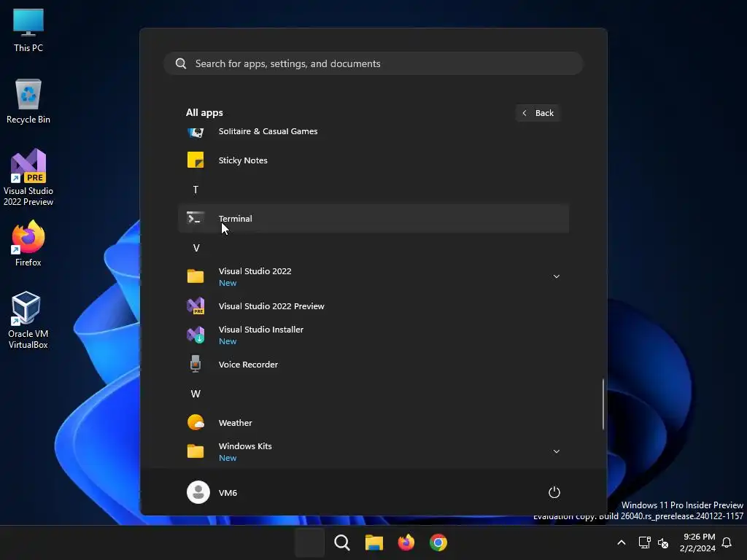The width and height of the screenshot is (747, 560).
Task: Launch Terminal from All apps
Action: [x=373, y=218]
